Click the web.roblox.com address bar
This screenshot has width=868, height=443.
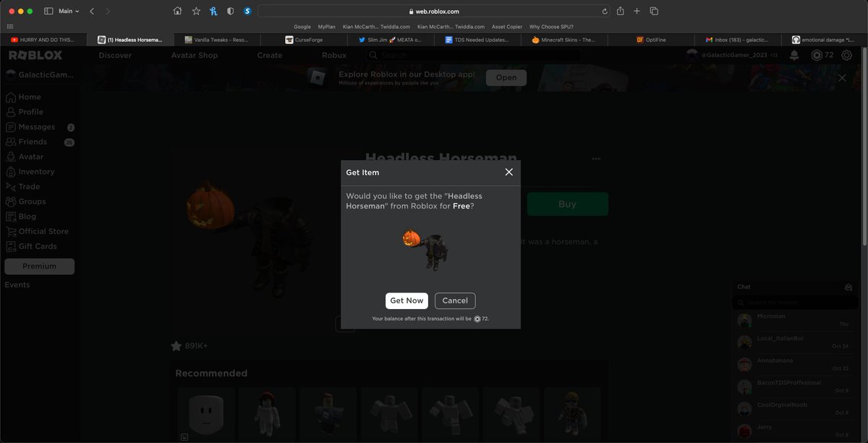tap(435, 11)
